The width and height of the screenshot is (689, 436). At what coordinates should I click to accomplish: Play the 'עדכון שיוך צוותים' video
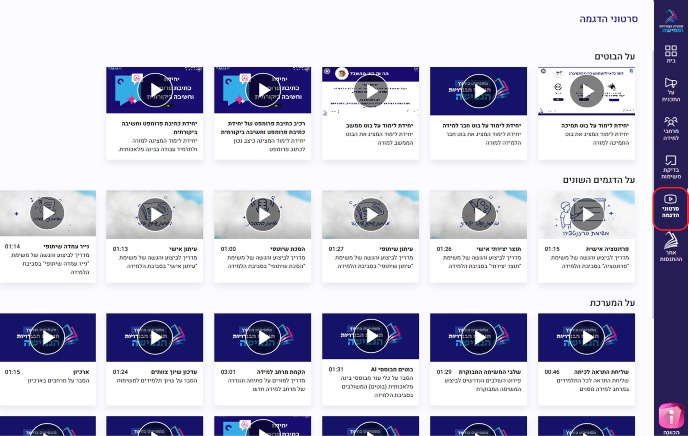(x=155, y=338)
